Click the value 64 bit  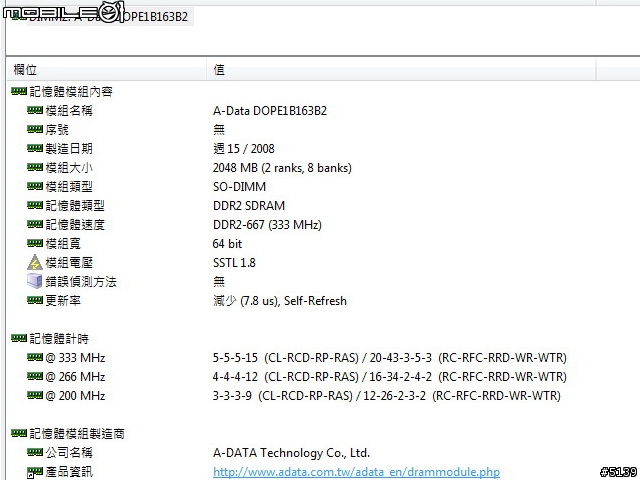pyautogui.click(x=227, y=244)
